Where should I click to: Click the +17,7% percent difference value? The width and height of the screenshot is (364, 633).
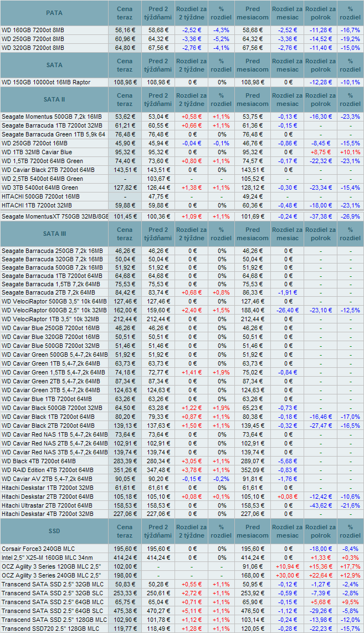pyautogui.click(x=350, y=567)
